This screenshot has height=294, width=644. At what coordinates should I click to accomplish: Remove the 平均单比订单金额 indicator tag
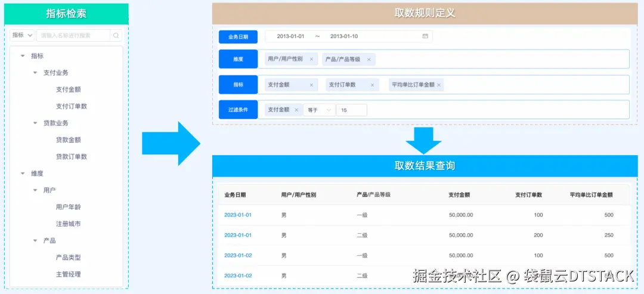(439, 85)
